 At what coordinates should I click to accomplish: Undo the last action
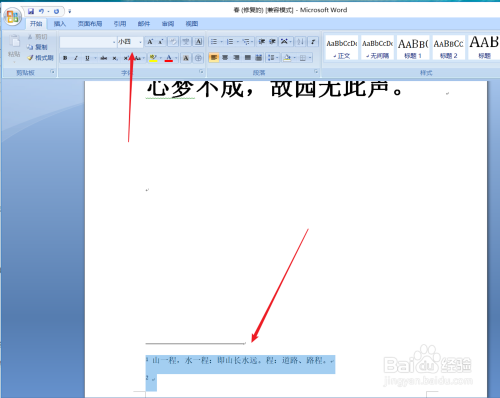[x=41, y=11]
